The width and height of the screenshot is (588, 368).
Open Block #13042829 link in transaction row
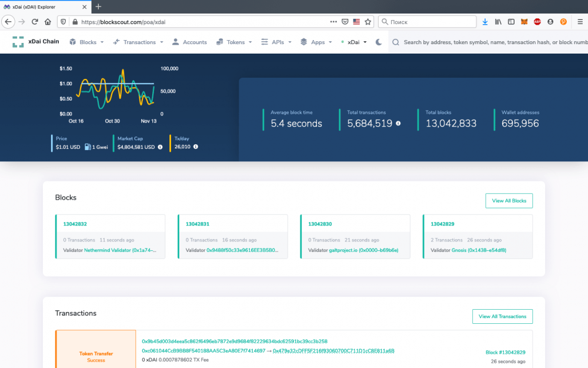tap(506, 352)
